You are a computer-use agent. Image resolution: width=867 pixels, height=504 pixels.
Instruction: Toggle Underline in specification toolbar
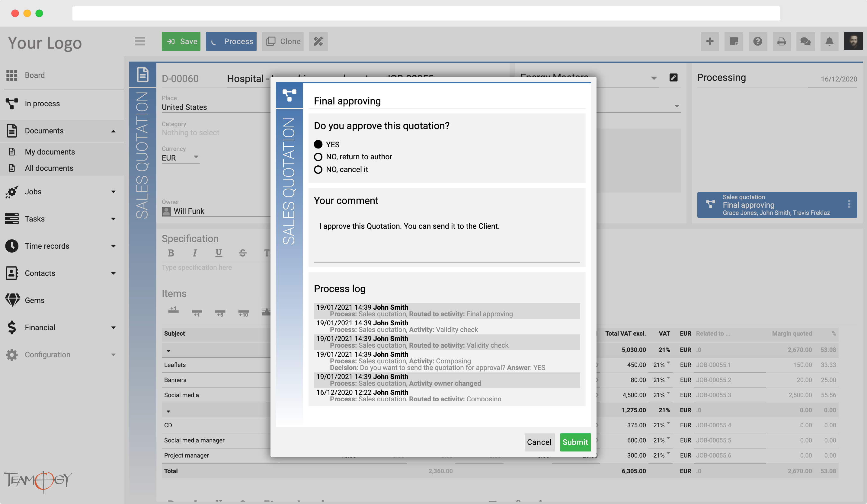point(219,253)
